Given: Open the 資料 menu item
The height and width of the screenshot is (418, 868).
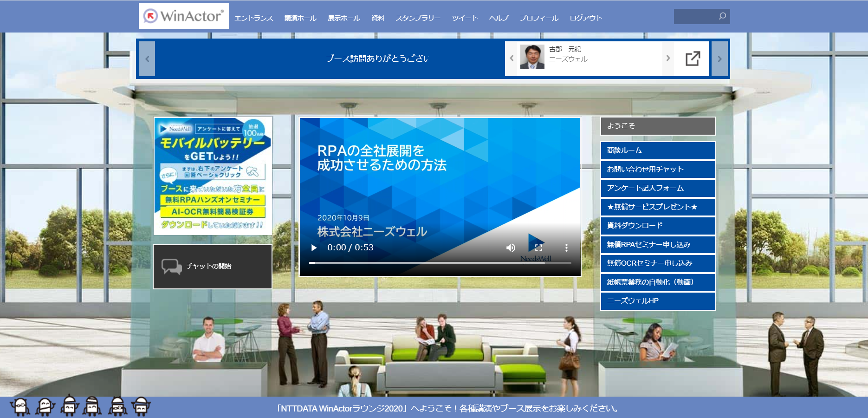Looking at the screenshot, I should coord(378,18).
